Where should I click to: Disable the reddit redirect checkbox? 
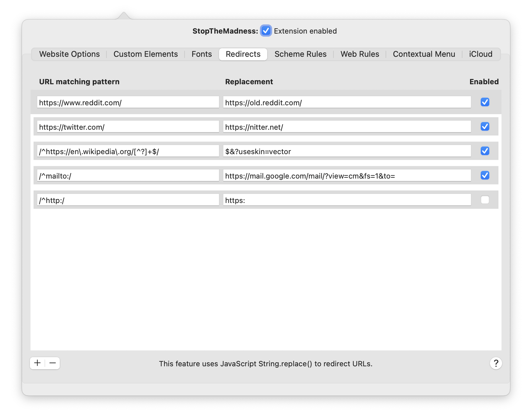pyautogui.click(x=485, y=102)
